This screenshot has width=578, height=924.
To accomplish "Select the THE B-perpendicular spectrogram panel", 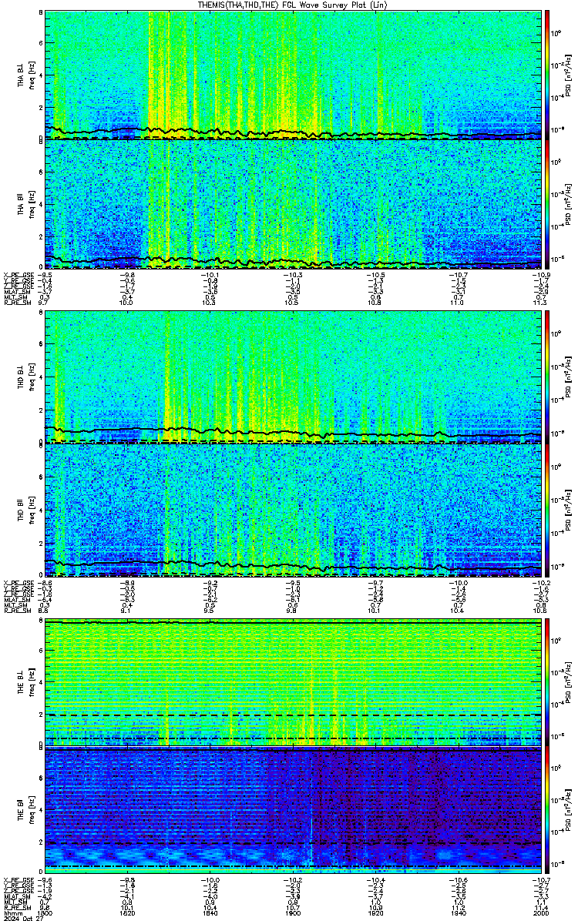I will tap(294, 682).
